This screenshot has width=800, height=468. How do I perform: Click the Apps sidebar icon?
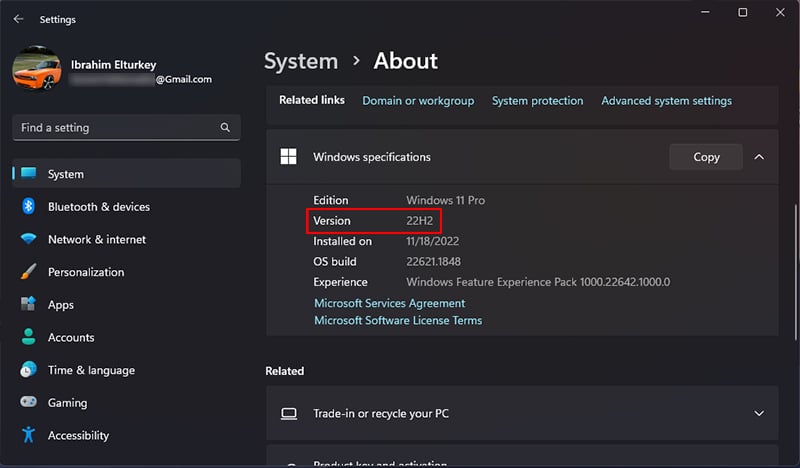pos(28,305)
